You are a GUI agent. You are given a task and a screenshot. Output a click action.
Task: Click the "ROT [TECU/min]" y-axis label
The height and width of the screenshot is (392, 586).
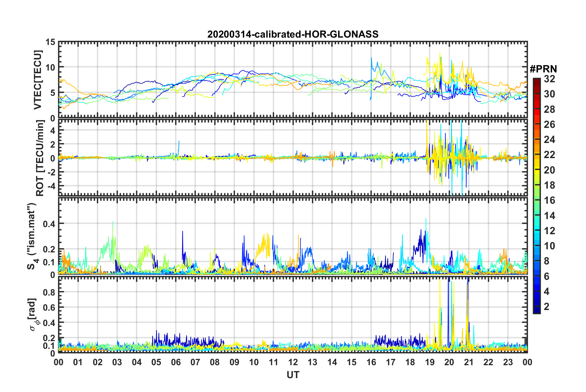pyautogui.click(x=40, y=158)
